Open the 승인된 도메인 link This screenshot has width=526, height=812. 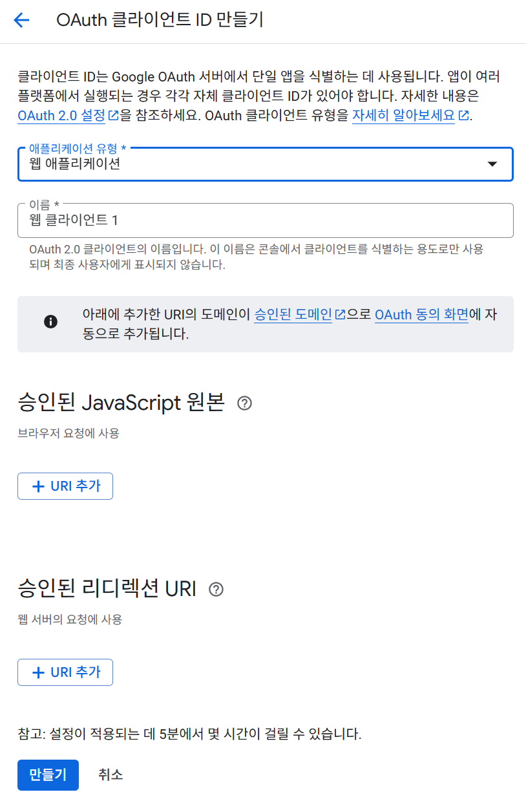click(300, 315)
